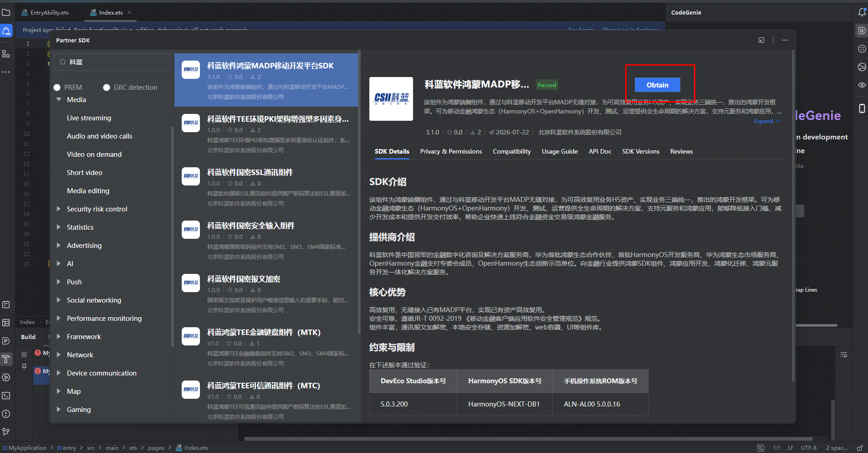
Task: Select the PREM radio button
Action: click(x=57, y=88)
